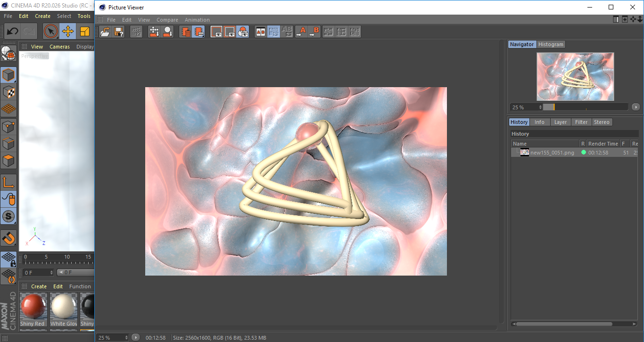Click Undo arrow in Cinema 4D main window
This screenshot has height=342, width=644.
(13, 32)
